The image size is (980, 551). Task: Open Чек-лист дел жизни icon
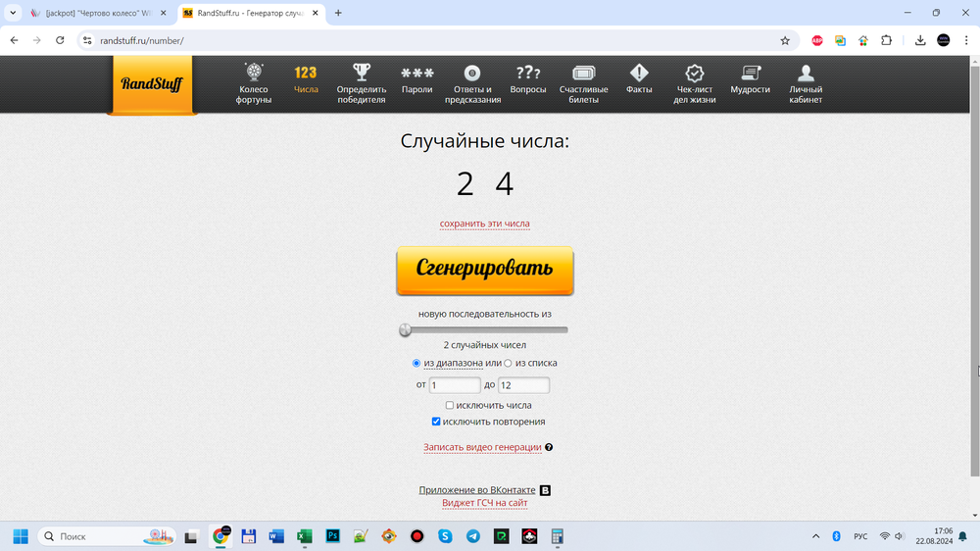pyautogui.click(x=695, y=74)
